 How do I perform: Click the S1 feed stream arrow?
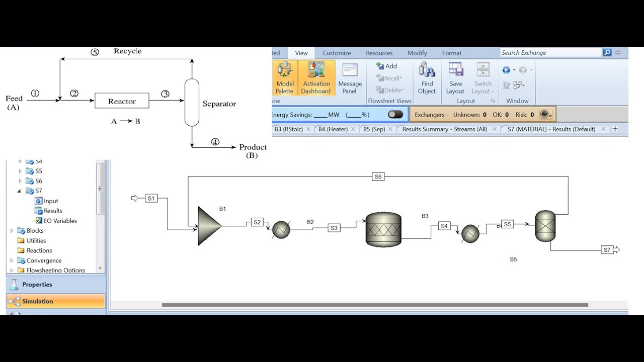[134, 198]
